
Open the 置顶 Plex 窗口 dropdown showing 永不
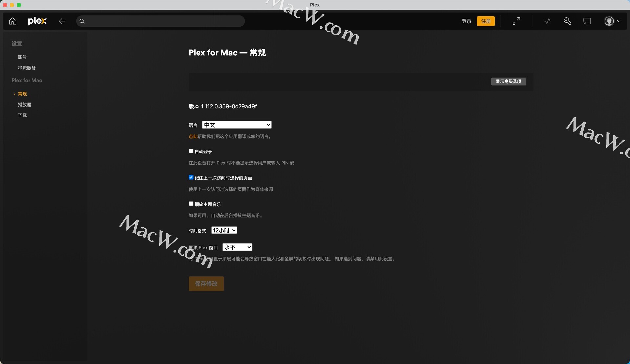(237, 247)
